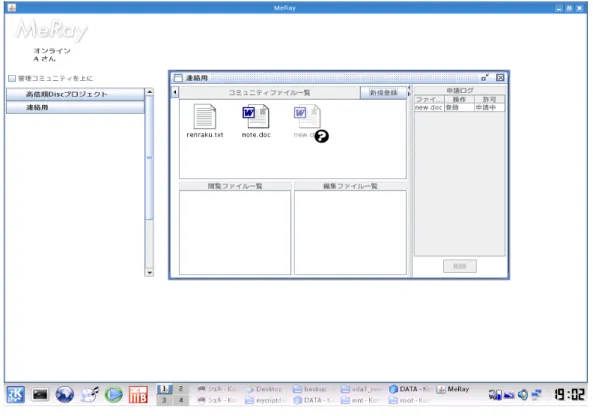Click the community list scrollbar up arrow
The image size is (593, 416).
coord(149,92)
